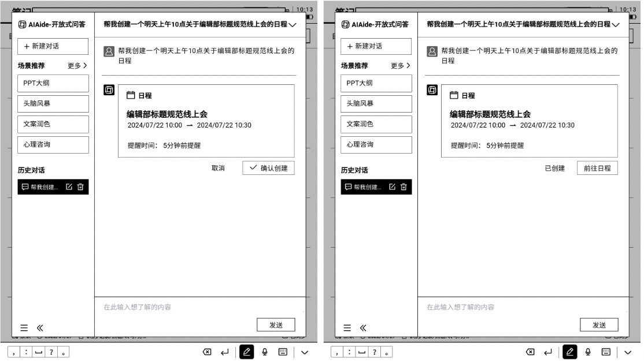Start a new chat with 新建对话 on right screen
644x362 pixels.
pyautogui.click(x=376, y=46)
